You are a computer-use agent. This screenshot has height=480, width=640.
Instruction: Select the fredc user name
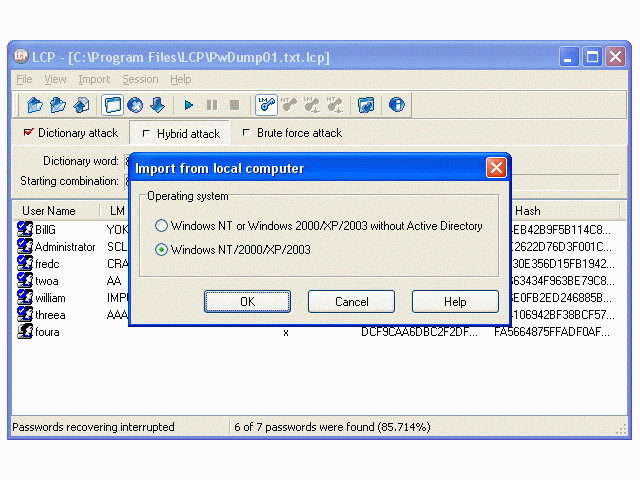[x=47, y=264]
